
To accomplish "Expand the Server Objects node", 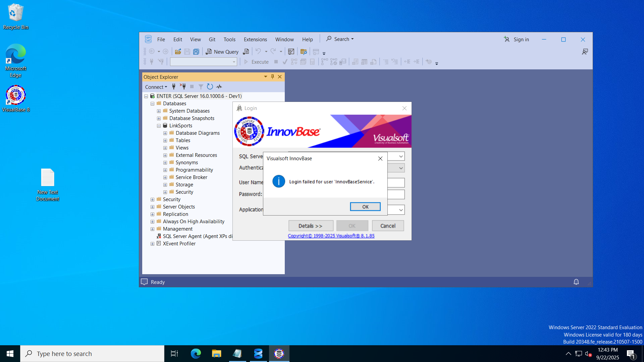I will point(152,207).
